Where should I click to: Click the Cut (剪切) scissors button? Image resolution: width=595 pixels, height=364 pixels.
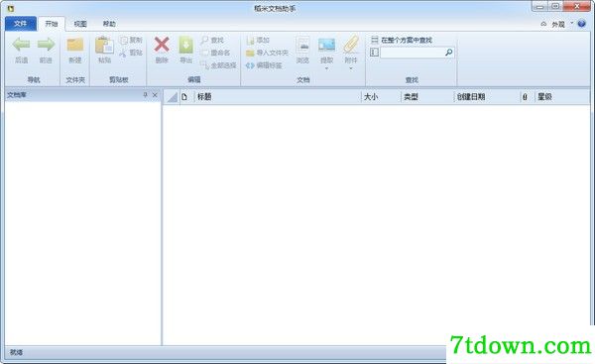pos(131,53)
